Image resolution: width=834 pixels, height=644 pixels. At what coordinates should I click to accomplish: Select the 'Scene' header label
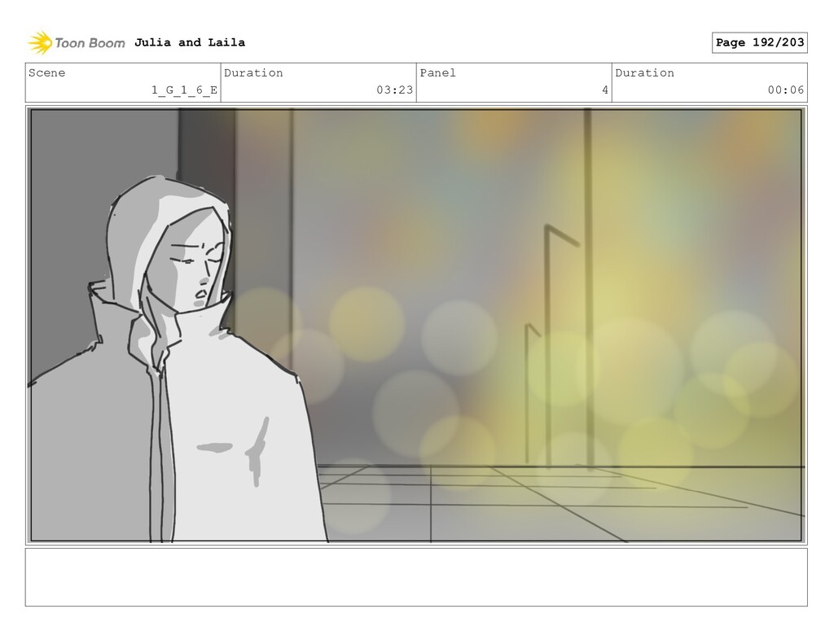pos(46,72)
